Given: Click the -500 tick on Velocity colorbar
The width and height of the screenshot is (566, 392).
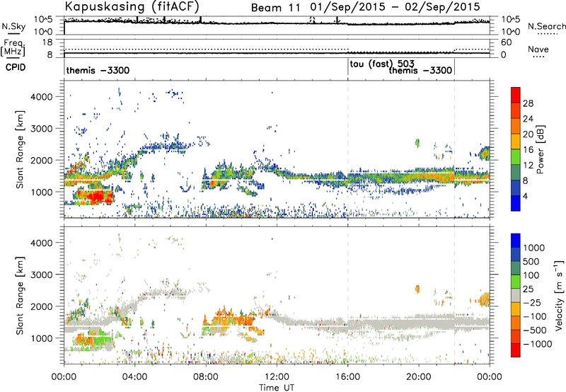Looking at the screenshot, I should (534, 330).
